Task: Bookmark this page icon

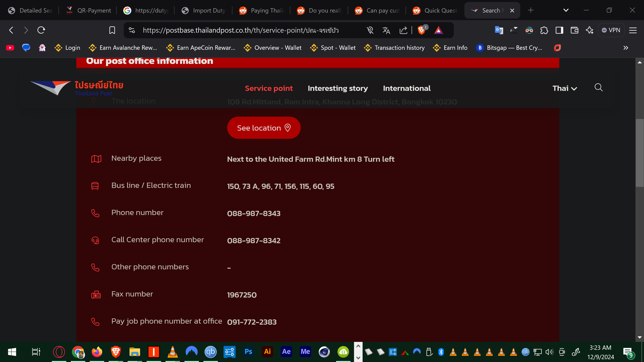Action: (x=112, y=30)
